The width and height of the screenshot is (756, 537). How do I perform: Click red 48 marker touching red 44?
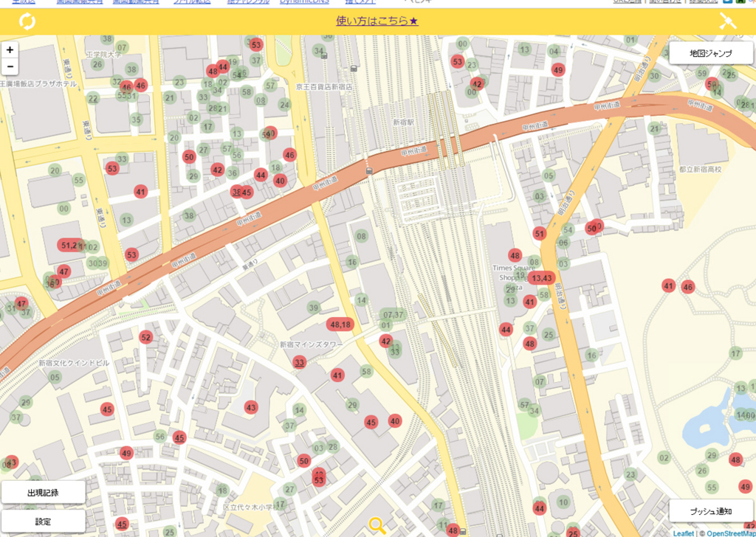click(x=213, y=72)
